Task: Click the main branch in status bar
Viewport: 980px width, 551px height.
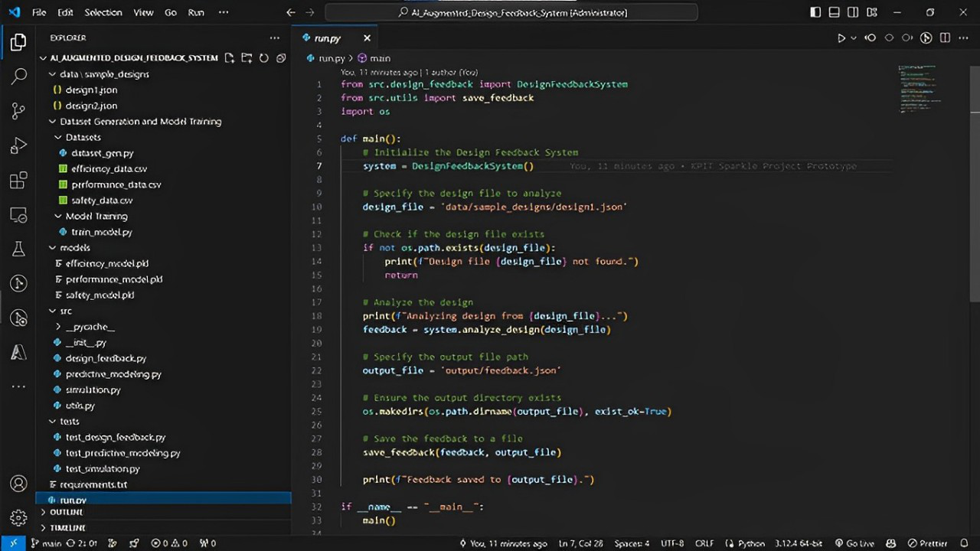Action: 47,543
